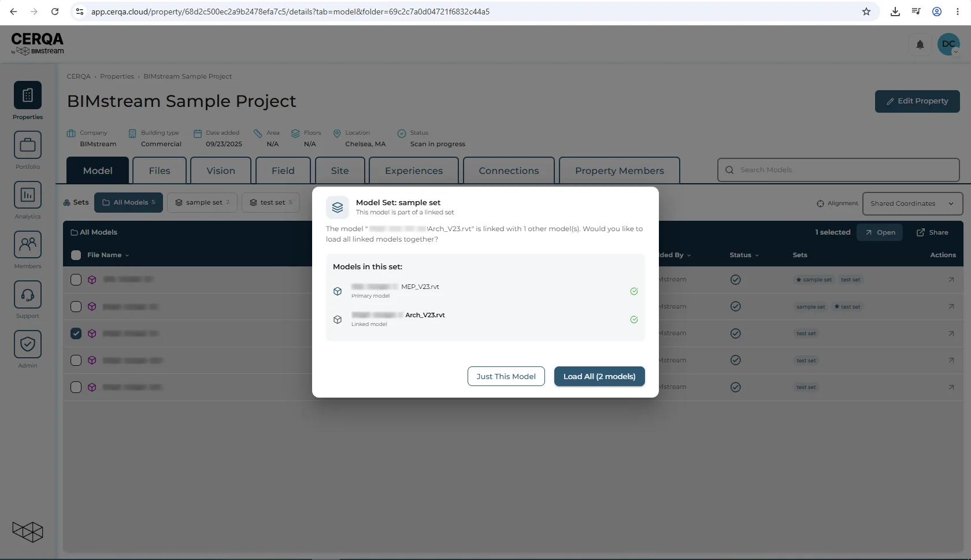Image resolution: width=971 pixels, height=560 pixels.
Task: Open the Analytics sidebar icon
Action: [28, 195]
